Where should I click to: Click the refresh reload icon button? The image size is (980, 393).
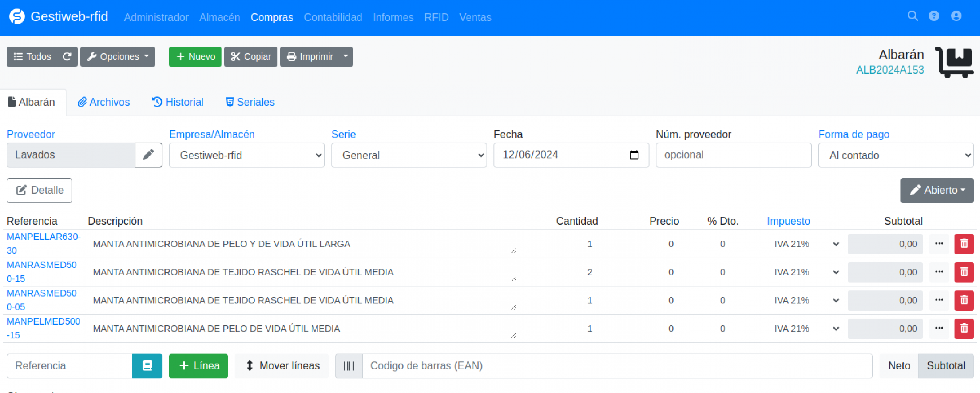click(x=67, y=57)
